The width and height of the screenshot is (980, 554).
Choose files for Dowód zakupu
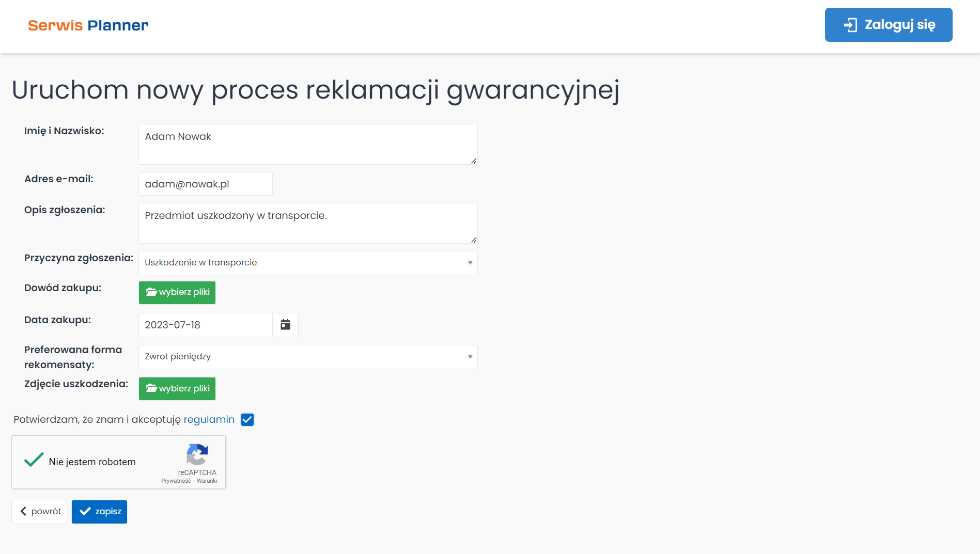pyautogui.click(x=177, y=292)
